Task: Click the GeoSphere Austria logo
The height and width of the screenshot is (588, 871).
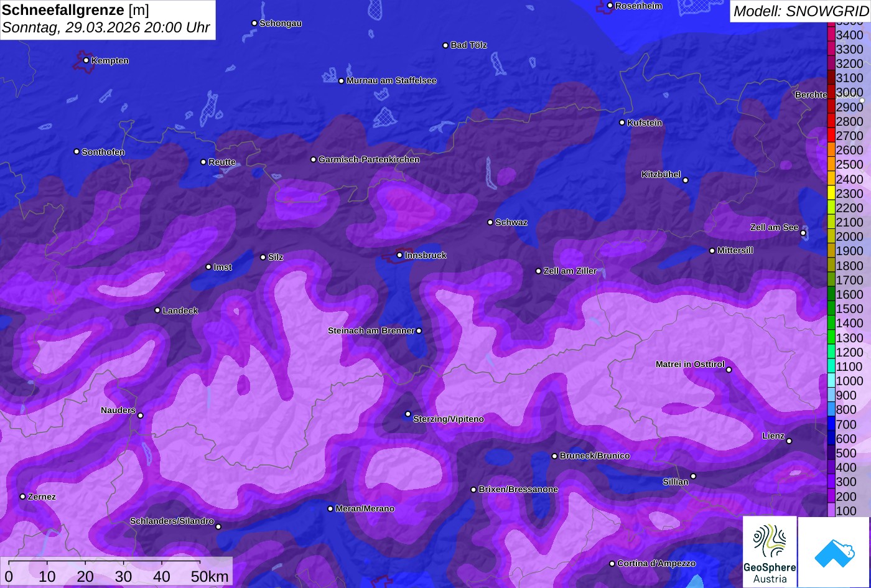Action: (770, 552)
